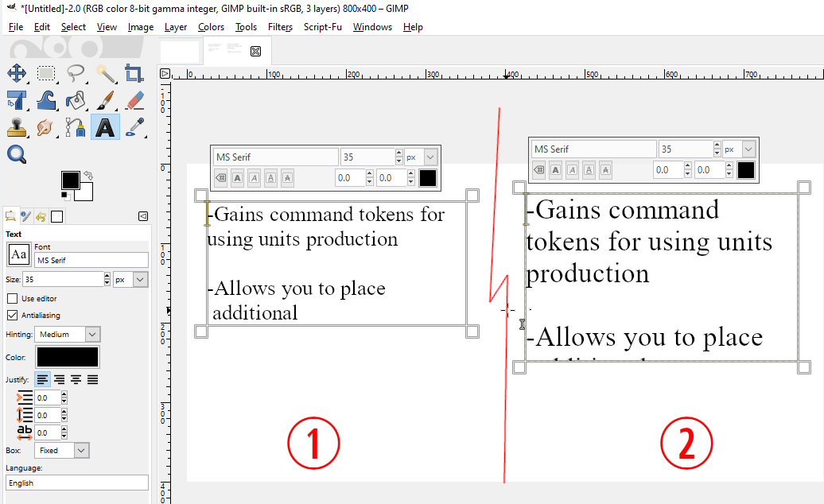824x504 pixels.
Task: Open the Hinting dropdown
Action: pos(68,334)
